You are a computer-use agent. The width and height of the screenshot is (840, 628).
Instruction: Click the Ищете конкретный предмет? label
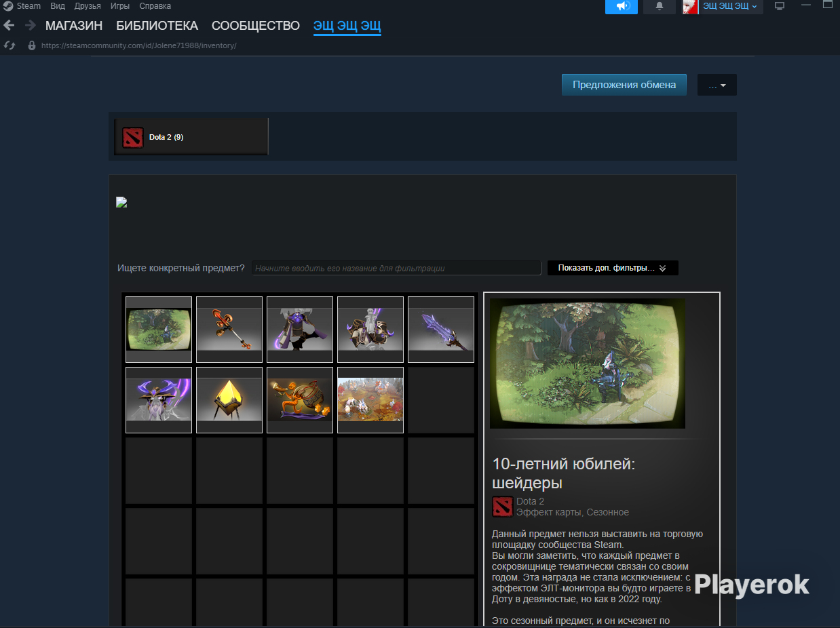(181, 268)
